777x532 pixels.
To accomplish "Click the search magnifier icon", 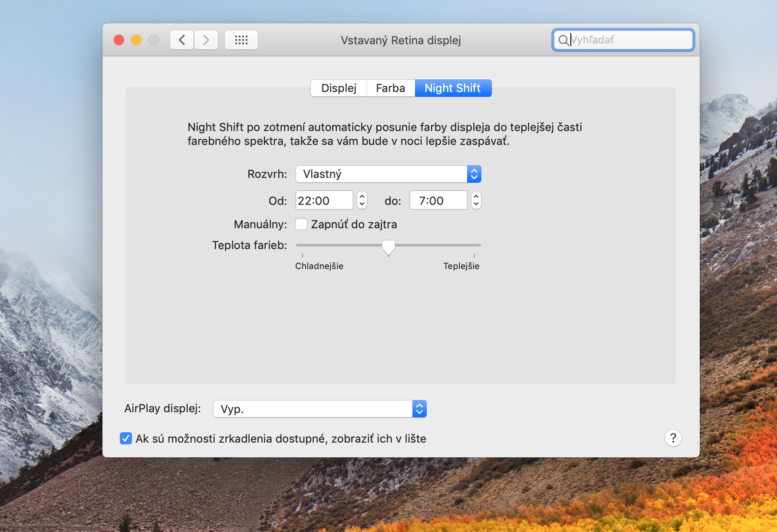I will (x=563, y=40).
